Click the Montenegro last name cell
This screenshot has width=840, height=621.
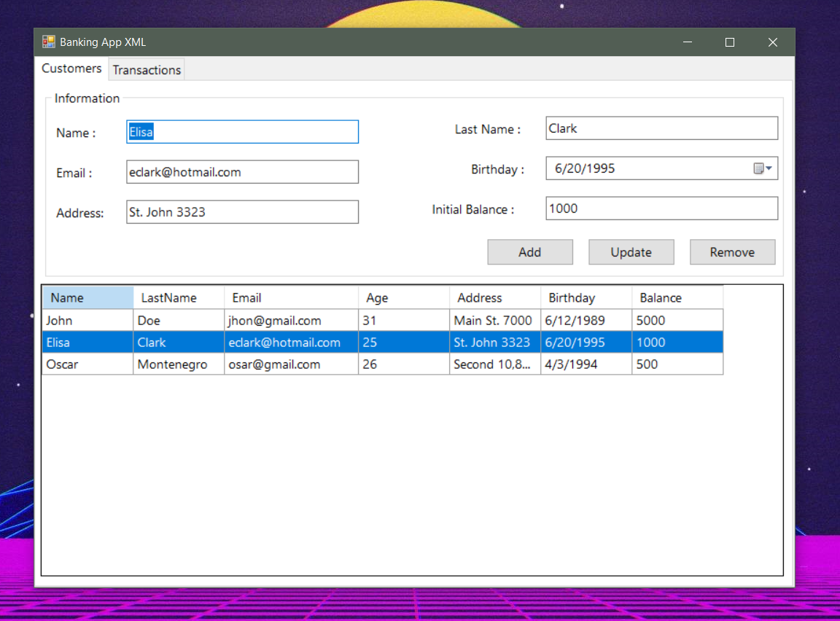point(179,364)
